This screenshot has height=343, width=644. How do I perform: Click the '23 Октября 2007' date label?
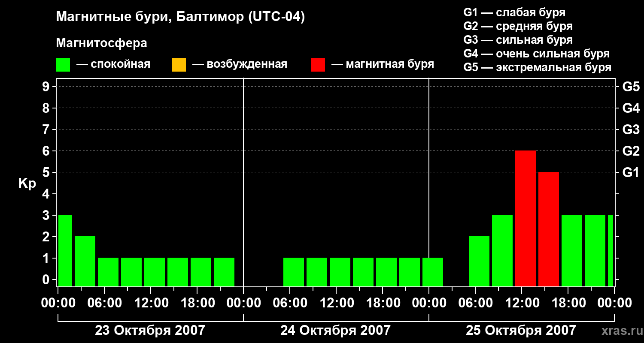[x=150, y=331]
